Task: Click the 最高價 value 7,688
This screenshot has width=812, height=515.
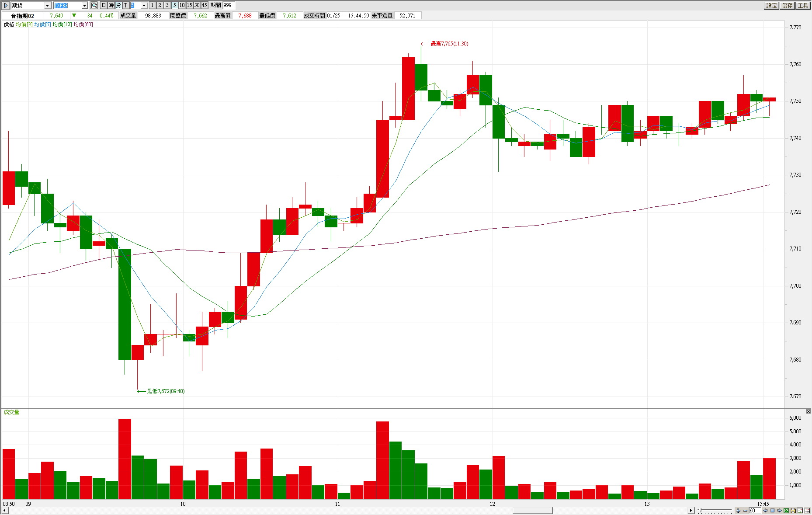Action: click(x=245, y=16)
